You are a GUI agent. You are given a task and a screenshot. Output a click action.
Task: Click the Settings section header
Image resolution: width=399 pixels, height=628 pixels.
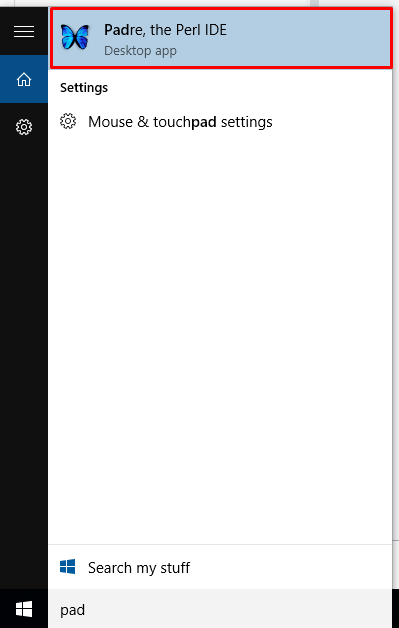84,88
